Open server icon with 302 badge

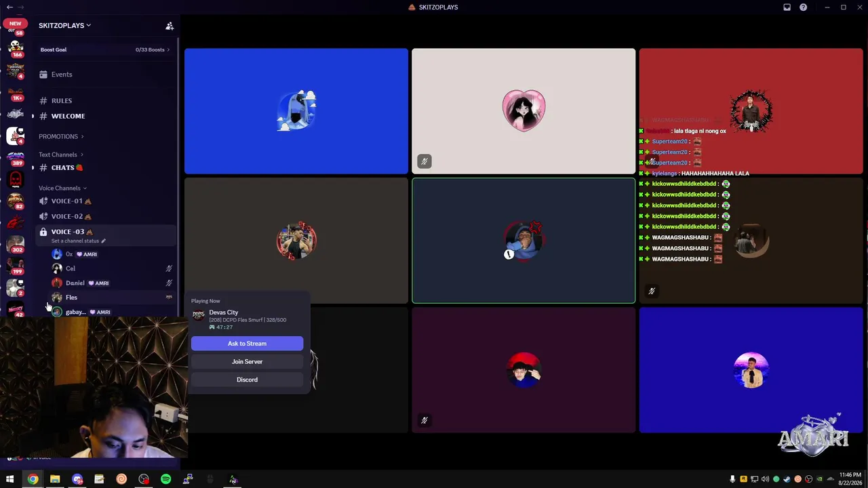[x=16, y=245]
